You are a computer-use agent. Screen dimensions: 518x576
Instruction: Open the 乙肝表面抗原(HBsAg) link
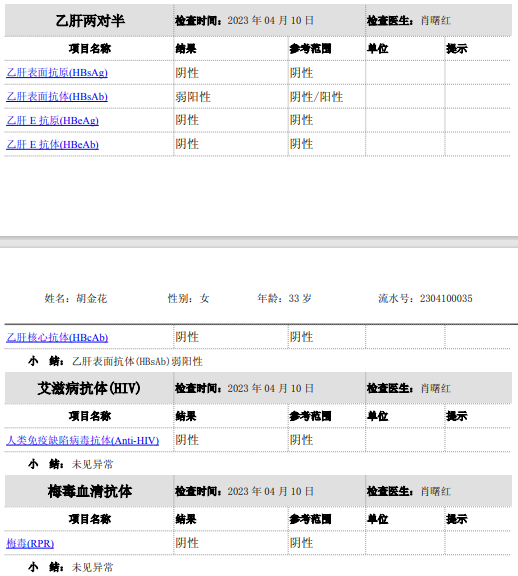pyautogui.click(x=57, y=73)
